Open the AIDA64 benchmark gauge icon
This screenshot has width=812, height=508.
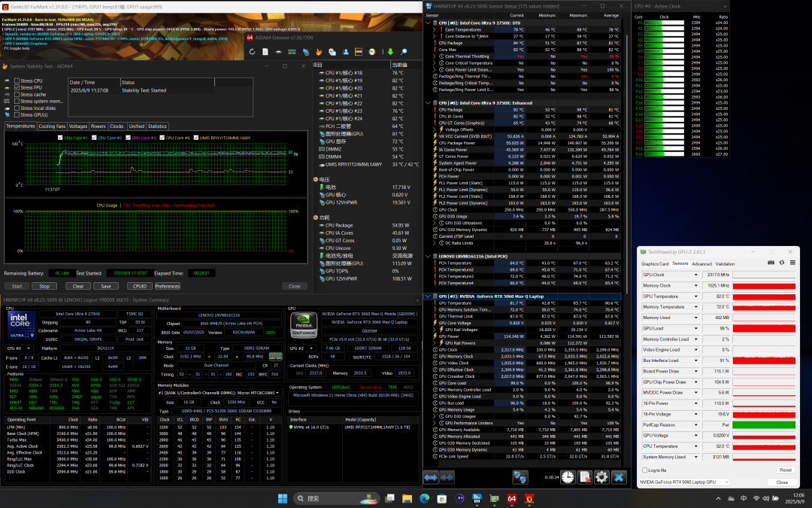[372, 52]
